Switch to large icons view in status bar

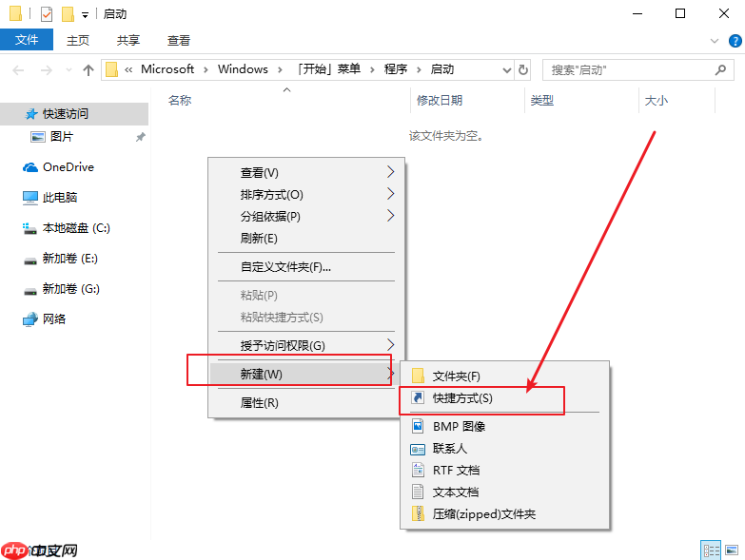(732, 550)
